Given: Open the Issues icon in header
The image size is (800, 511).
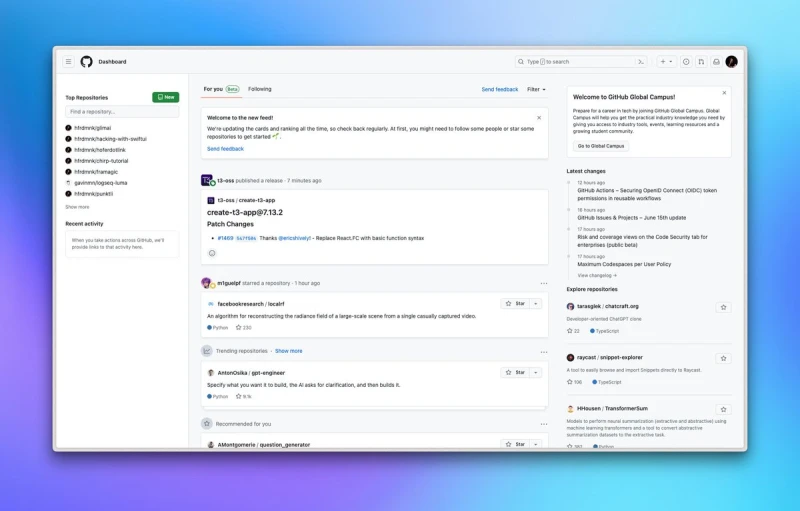Looking at the screenshot, I should (x=686, y=61).
